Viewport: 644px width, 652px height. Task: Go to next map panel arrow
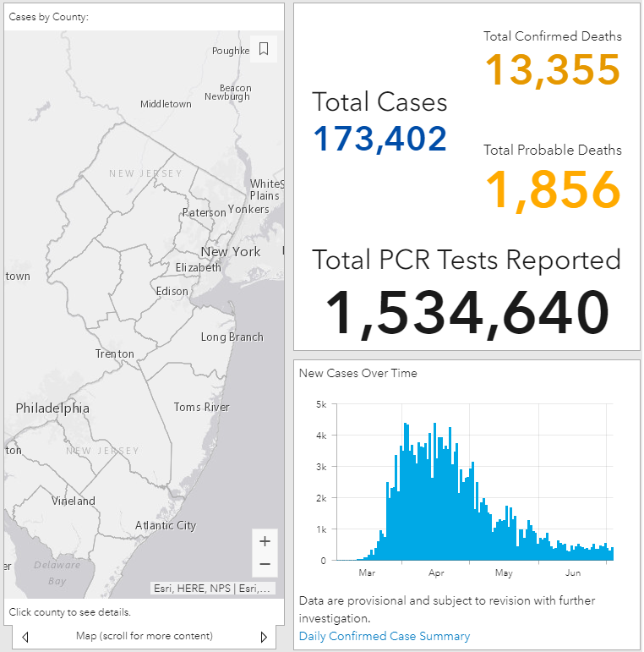tap(264, 637)
